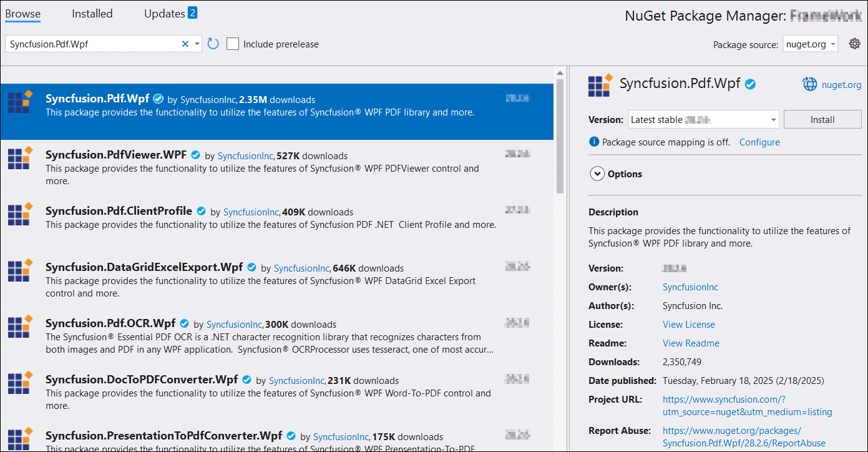Click author text Syncfusion Inc.
Screen dimensions: 868x452
(x=693, y=306)
